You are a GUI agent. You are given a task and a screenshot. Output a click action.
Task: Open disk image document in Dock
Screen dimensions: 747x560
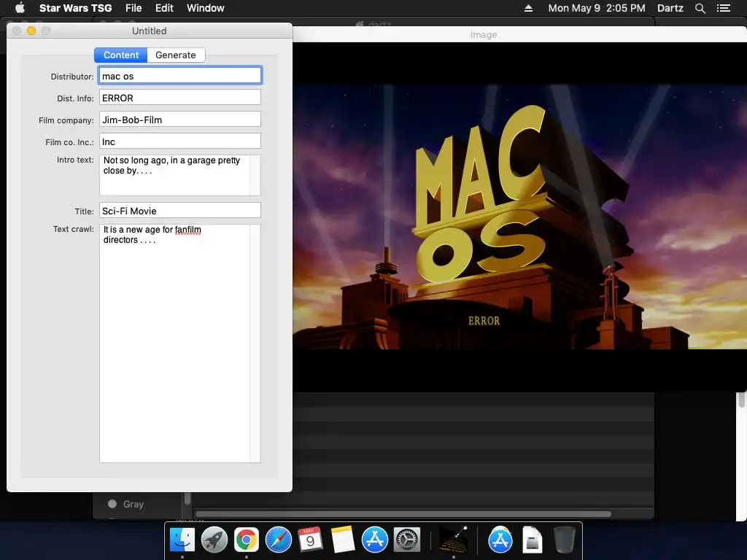pyautogui.click(x=532, y=540)
